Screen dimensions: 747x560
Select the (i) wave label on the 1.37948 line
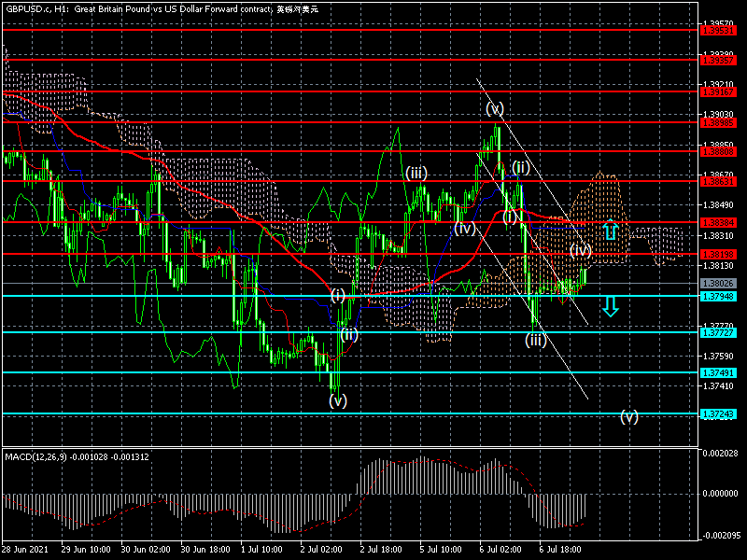click(338, 295)
